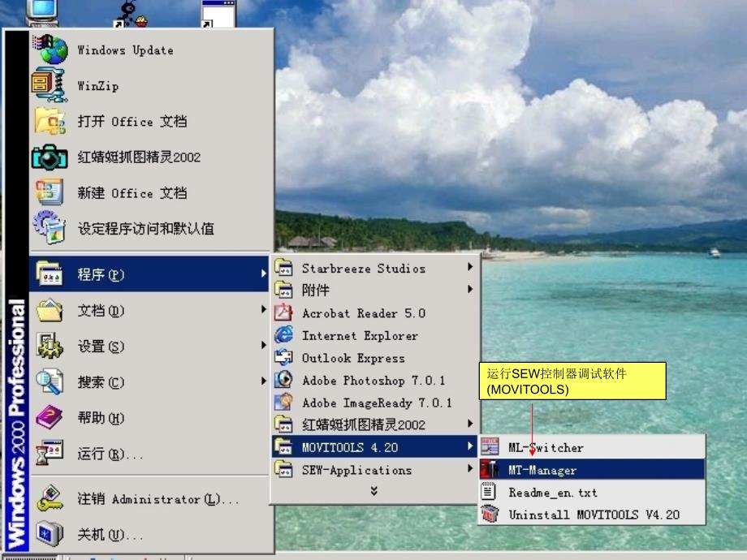Click the Internet Explorer icon
The image size is (747, 560).
283,335
